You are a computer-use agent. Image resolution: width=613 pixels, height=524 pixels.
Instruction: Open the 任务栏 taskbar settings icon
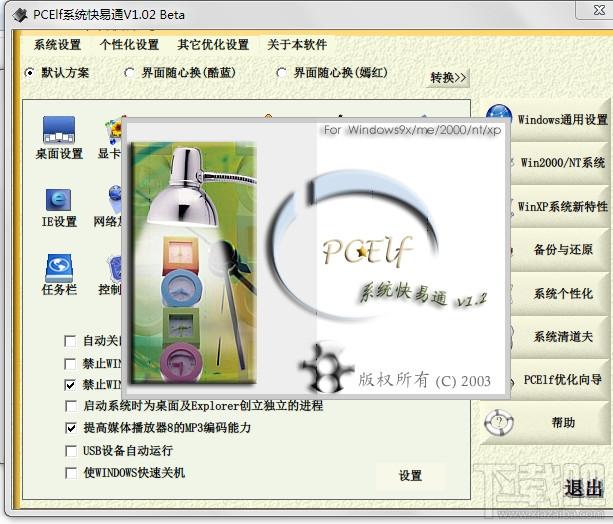59,274
